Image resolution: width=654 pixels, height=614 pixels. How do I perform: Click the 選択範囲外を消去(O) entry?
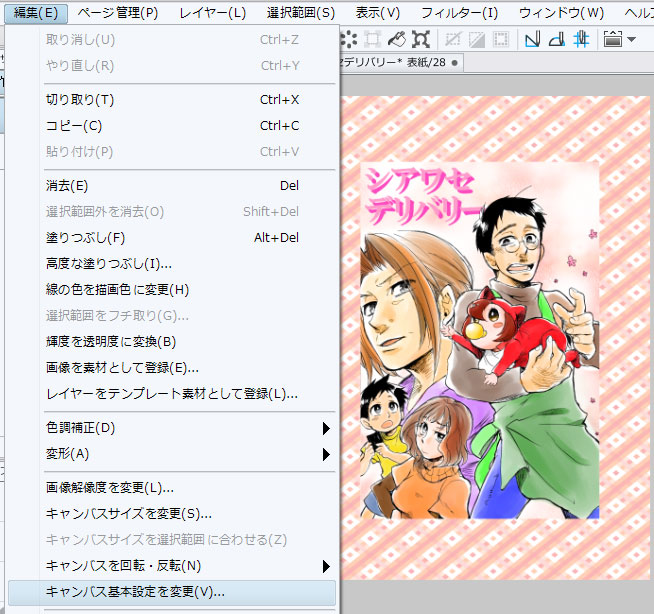click(172, 211)
